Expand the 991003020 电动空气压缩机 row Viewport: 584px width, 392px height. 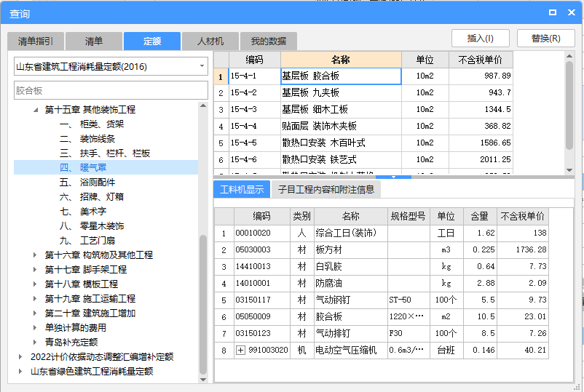240,351
